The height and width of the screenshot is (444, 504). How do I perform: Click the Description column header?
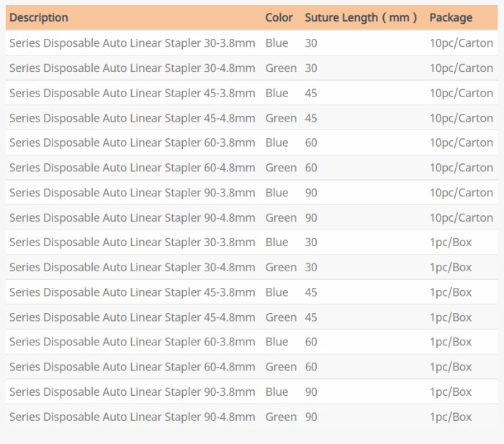click(x=39, y=17)
